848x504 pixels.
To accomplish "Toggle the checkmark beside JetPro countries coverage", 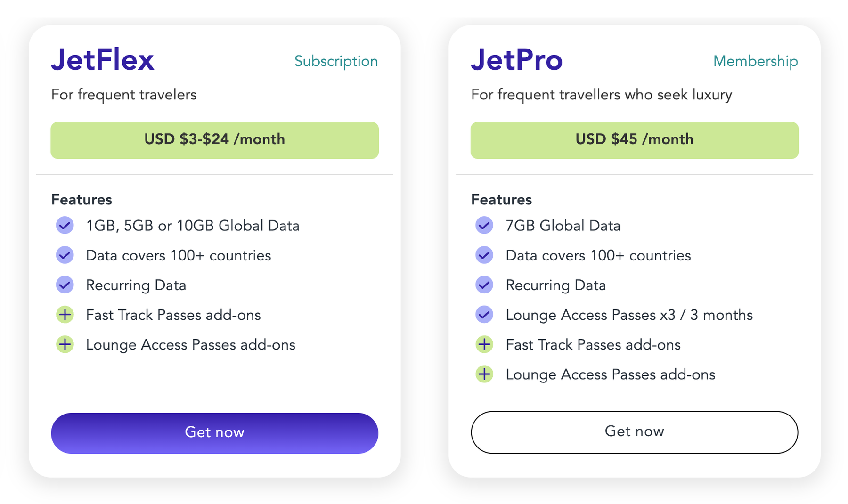I will (x=484, y=255).
